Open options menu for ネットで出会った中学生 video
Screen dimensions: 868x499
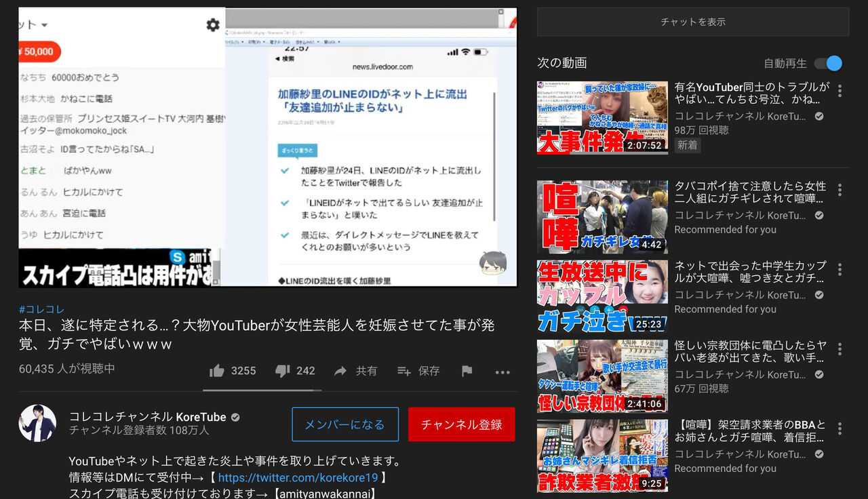(x=840, y=269)
